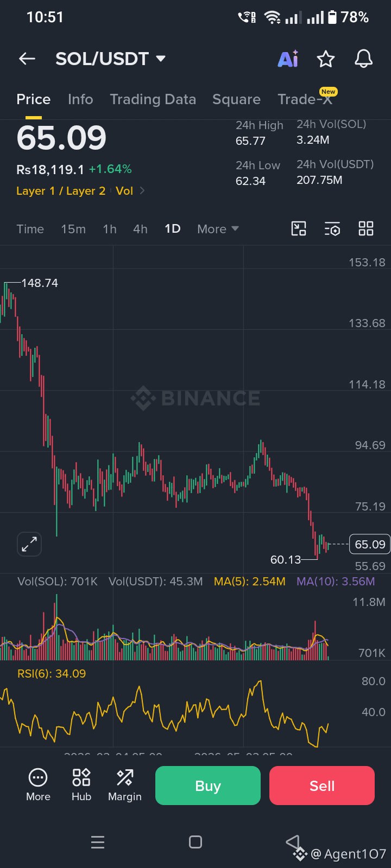
Task: Add SOL/USDT to favorites with star
Action: coord(326,59)
